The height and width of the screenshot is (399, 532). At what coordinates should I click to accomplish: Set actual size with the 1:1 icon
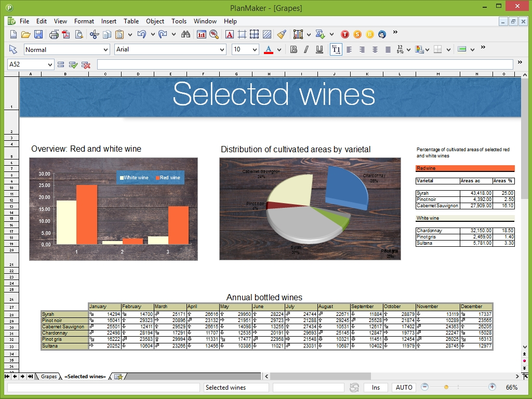pos(202,34)
